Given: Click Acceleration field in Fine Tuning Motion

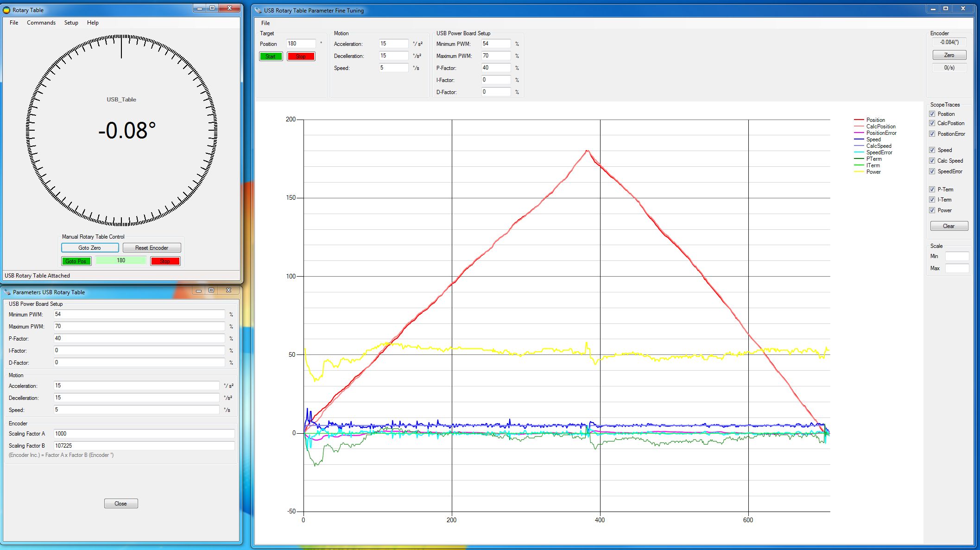Looking at the screenshot, I should coord(393,44).
